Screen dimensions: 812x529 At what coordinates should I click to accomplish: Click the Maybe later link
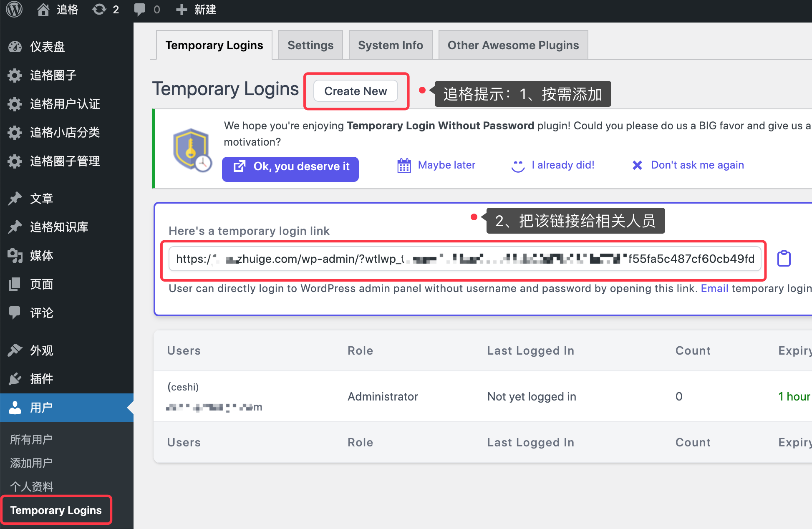(446, 165)
